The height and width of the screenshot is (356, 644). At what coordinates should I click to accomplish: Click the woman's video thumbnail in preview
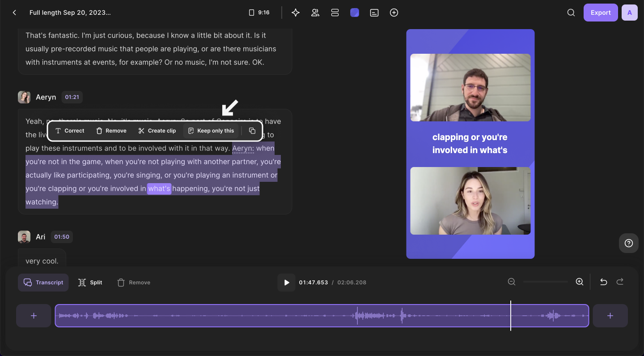470,201
